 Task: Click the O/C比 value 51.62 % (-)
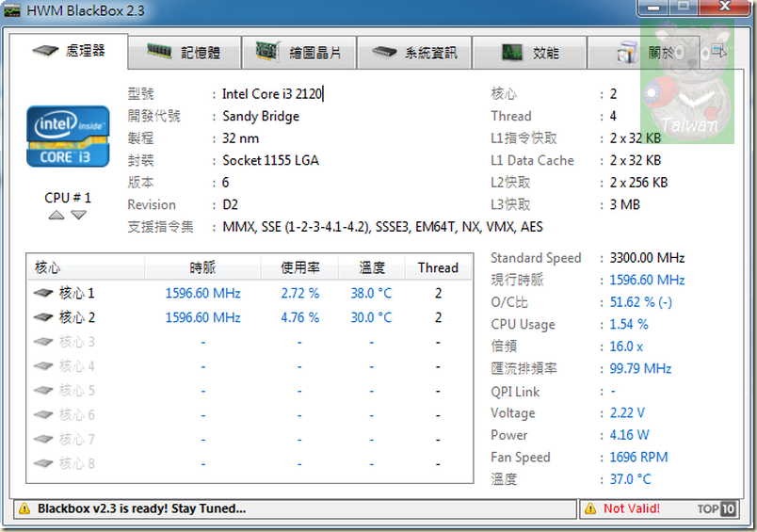click(640, 302)
